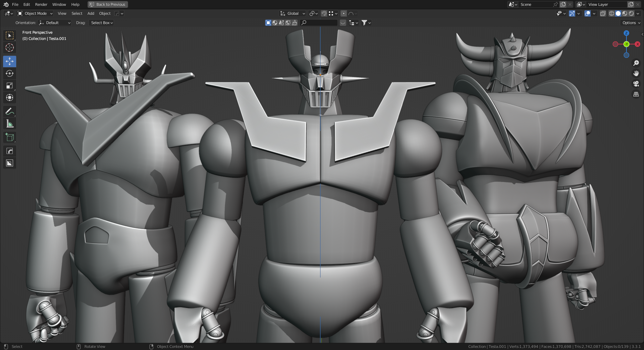Click the blue Z axis on navigation gizmo

[626, 33]
